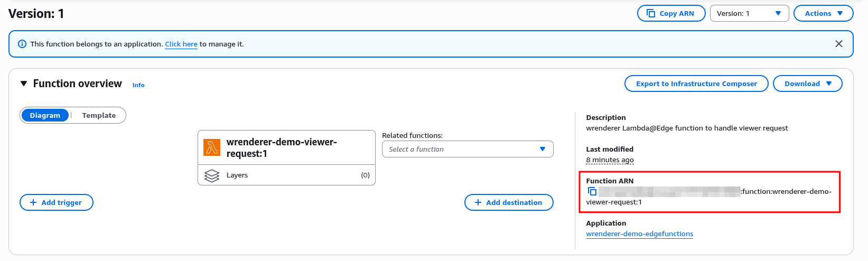Click the 'Version: 1' page heading
The width and height of the screenshot is (868, 261).
click(36, 14)
